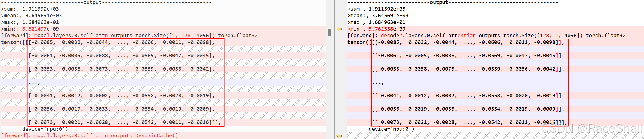Click the 'model.layers.0.self_attn outputs torch.Size' line
The image size is (644, 139).
tap(129, 36)
